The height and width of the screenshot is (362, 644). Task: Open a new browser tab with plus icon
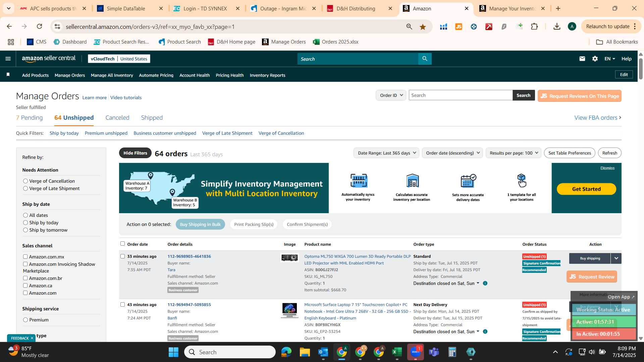(x=558, y=8)
